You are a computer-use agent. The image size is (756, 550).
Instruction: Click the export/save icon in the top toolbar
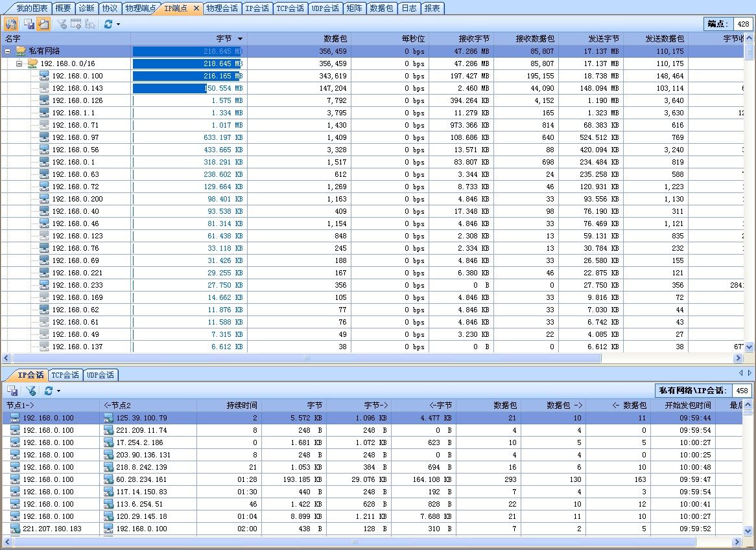[29, 24]
